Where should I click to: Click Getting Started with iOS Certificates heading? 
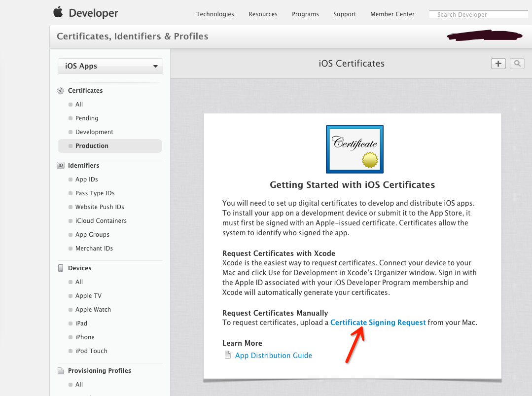coord(352,184)
